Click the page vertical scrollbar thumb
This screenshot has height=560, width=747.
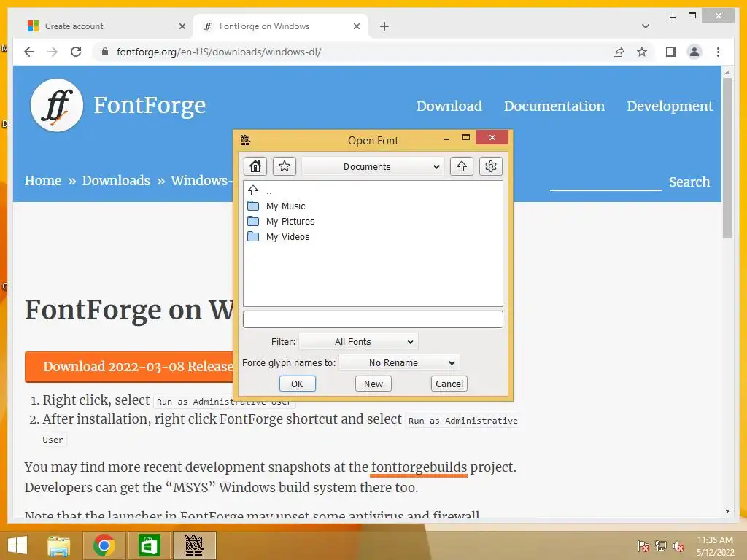pyautogui.click(x=727, y=158)
